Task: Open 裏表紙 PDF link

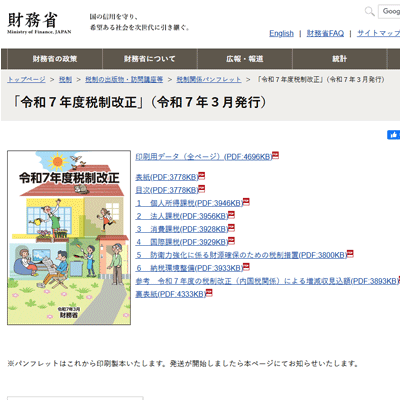Action: click(170, 294)
